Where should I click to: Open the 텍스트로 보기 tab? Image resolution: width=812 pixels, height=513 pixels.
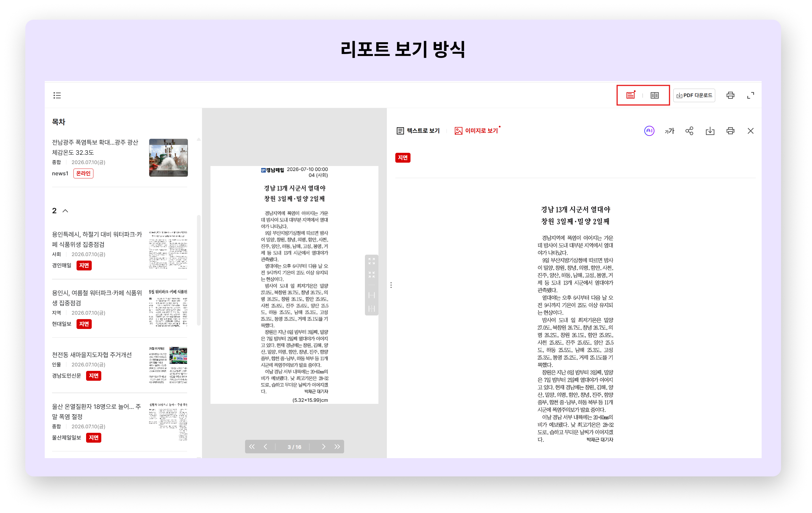coord(418,131)
